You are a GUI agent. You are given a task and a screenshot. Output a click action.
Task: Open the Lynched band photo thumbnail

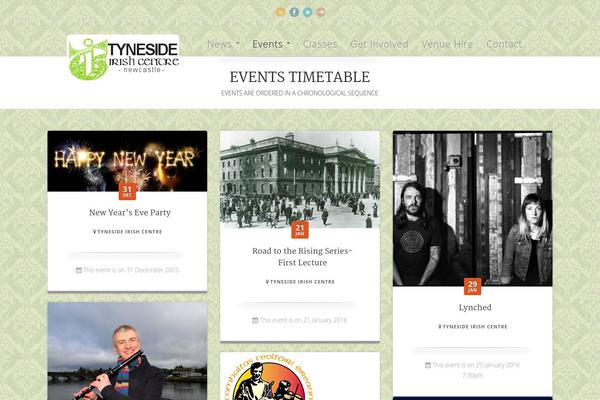pos(473,209)
